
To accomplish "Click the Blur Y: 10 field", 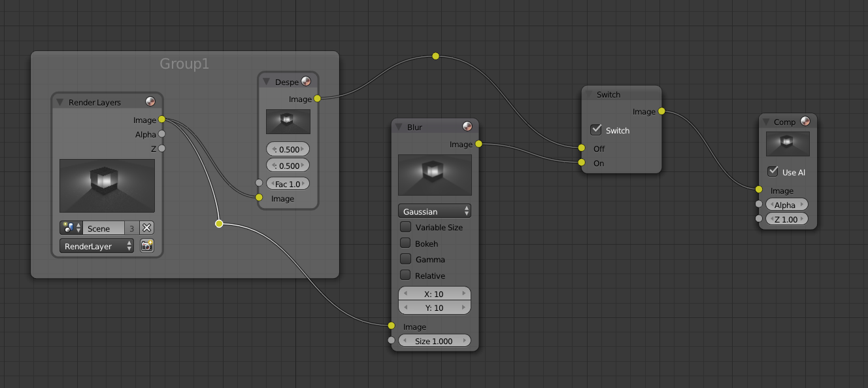I will tap(435, 308).
